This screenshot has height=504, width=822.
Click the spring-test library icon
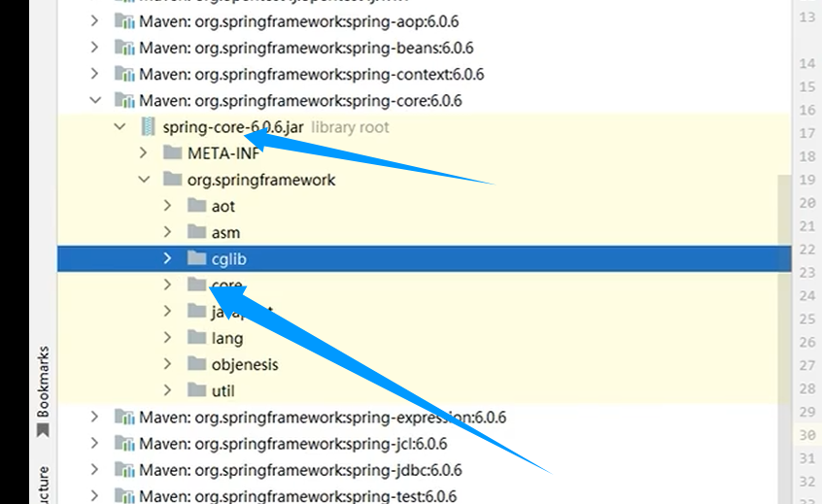point(124,495)
